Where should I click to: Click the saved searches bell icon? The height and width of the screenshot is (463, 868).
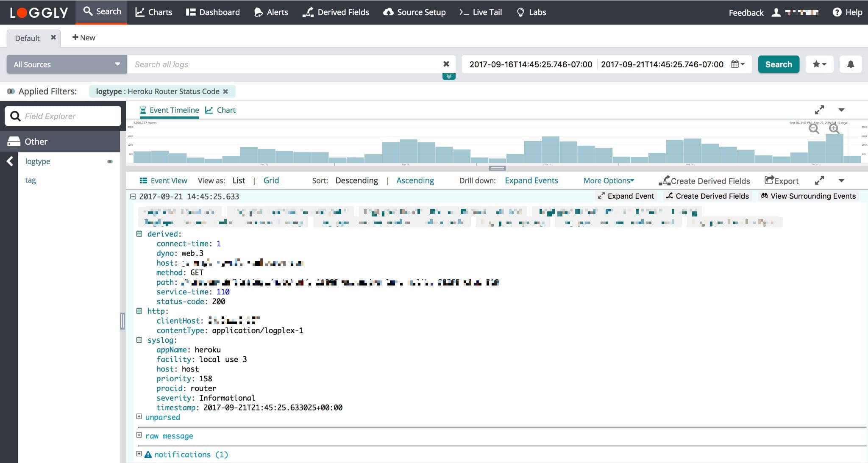(x=851, y=64)
